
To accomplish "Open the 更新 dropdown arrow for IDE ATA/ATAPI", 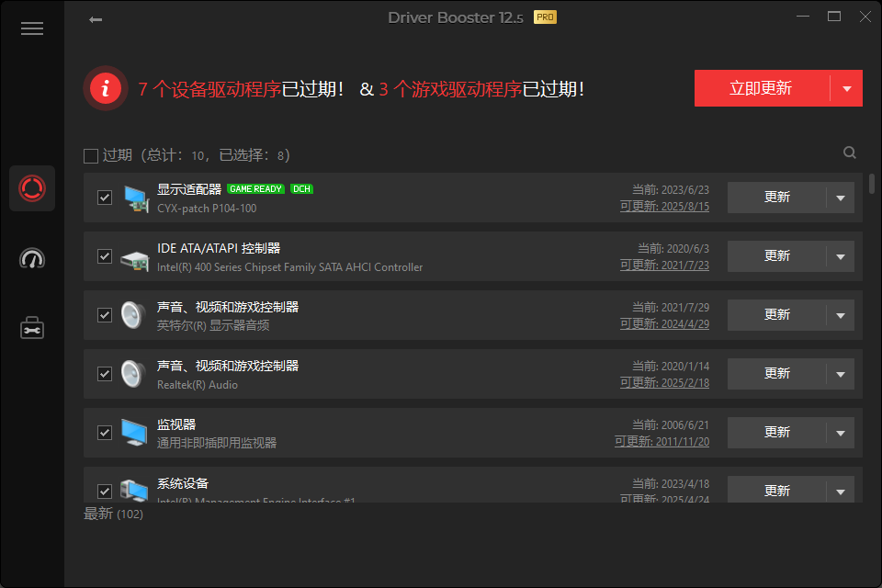I will click(x=841, y=256).
